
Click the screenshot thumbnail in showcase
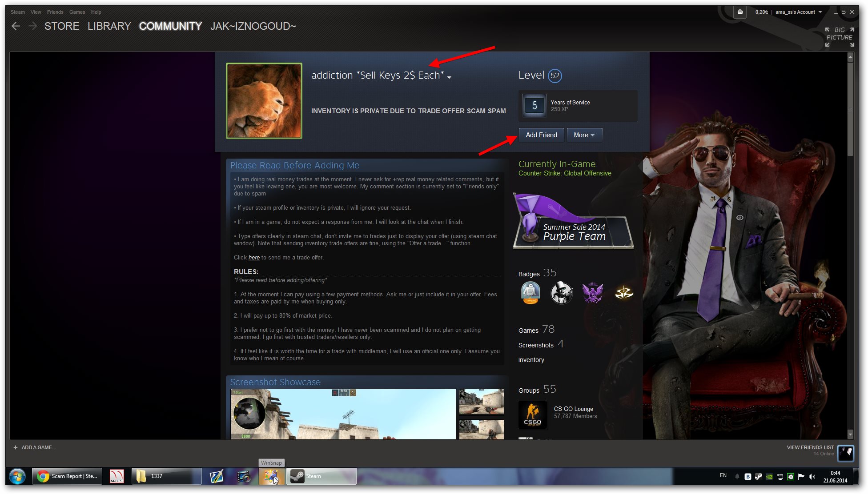coord(482,400)
